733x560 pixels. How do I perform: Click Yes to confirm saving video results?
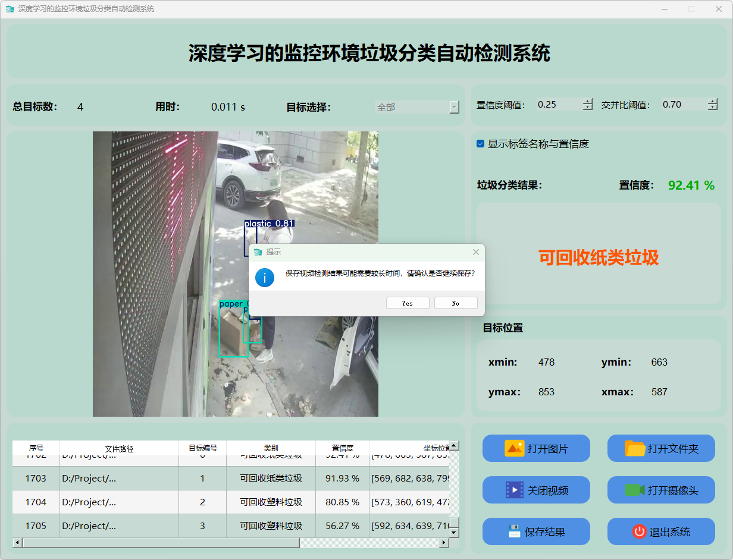tap(408, 303)
